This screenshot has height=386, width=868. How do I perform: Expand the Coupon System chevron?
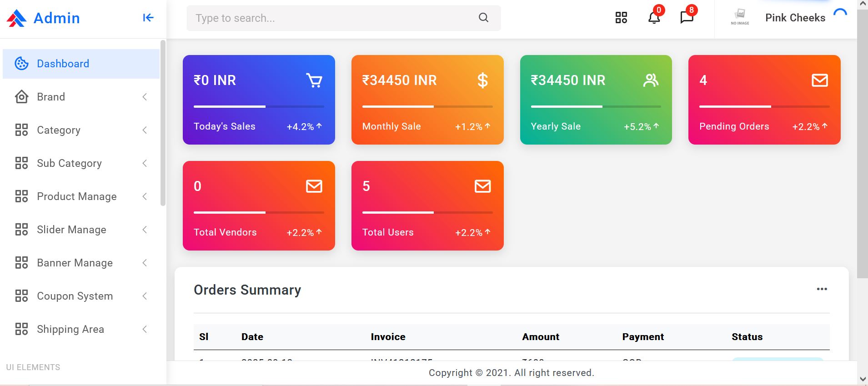(x=145, y=296)
